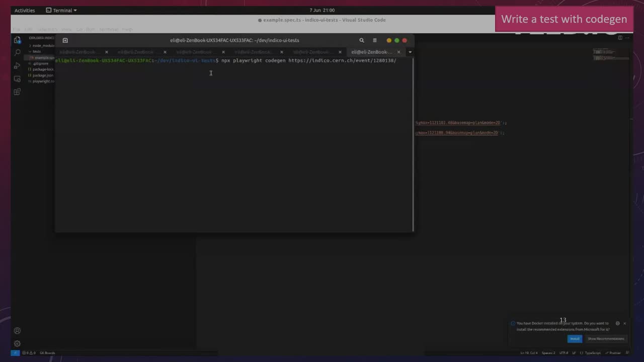The width and height of the screenshot is (644, 362).
Task: Close the fourth terminal tab
Action: 281,52
